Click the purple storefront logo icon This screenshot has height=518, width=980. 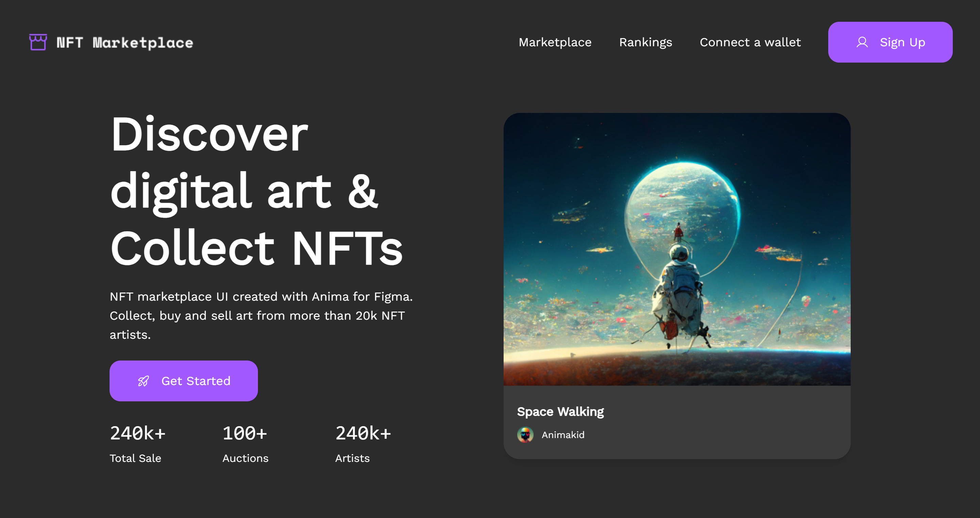(x=38, y=42)
